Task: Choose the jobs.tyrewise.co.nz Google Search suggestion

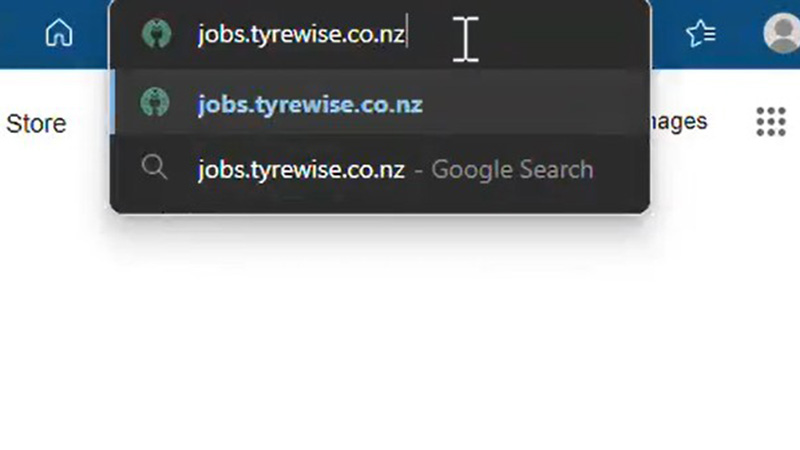Action: pyautogui.click(x=380, y=169)
